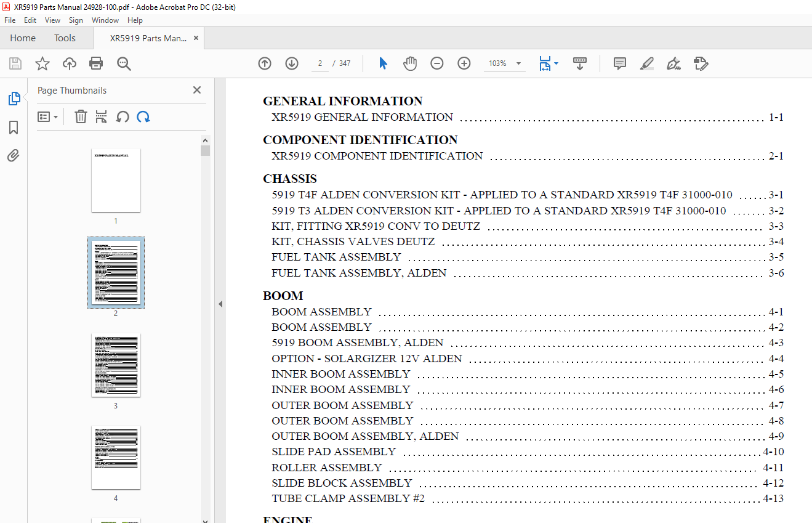Zoom out with the minus icon

[x=437, y=63]
